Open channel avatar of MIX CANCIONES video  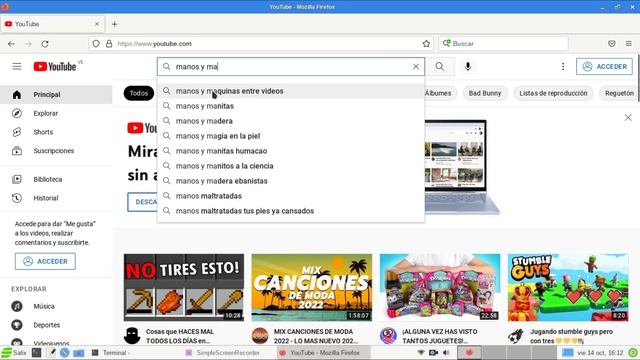pos(260,336)
